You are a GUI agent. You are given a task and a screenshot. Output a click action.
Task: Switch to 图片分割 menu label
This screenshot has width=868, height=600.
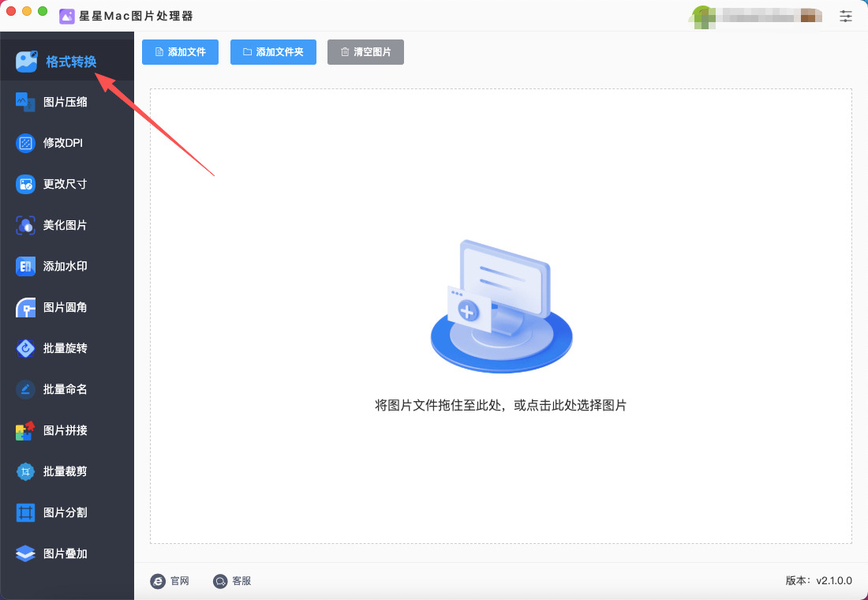tap(65, 512)
